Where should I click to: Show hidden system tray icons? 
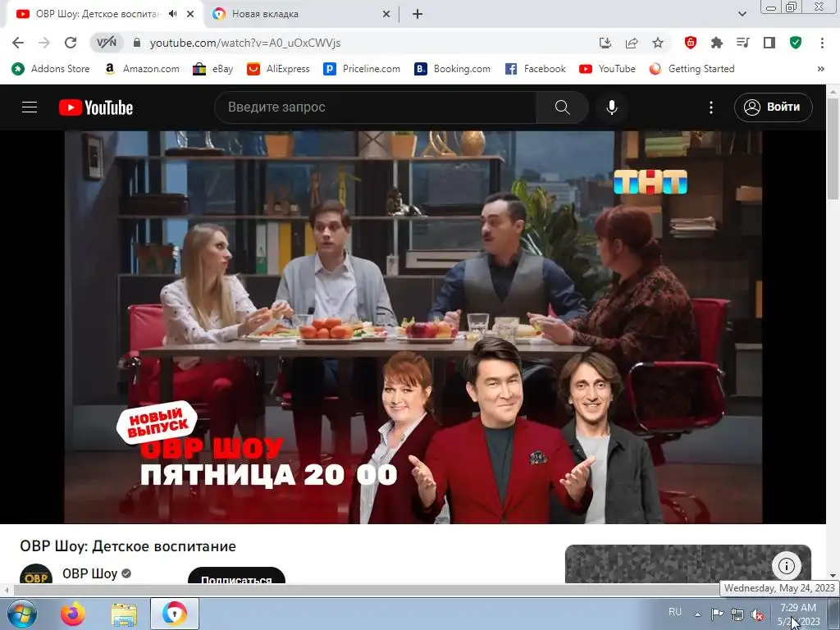697,614
